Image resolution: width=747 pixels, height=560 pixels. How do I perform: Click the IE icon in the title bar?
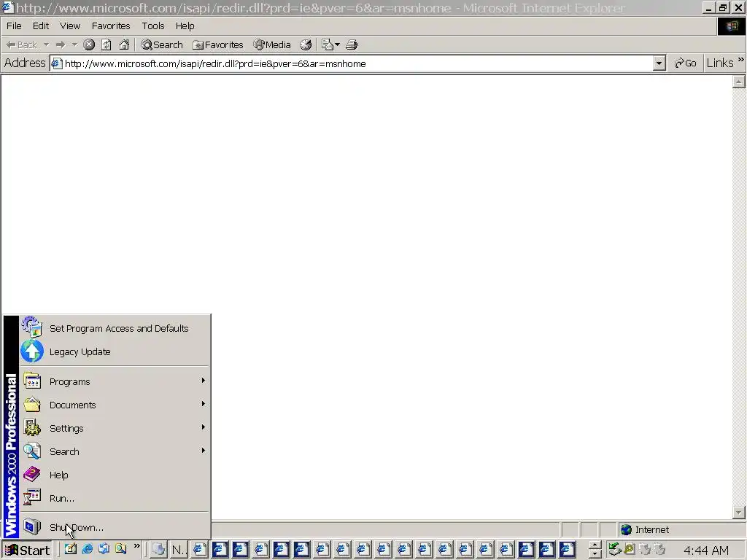pos(7,7)
